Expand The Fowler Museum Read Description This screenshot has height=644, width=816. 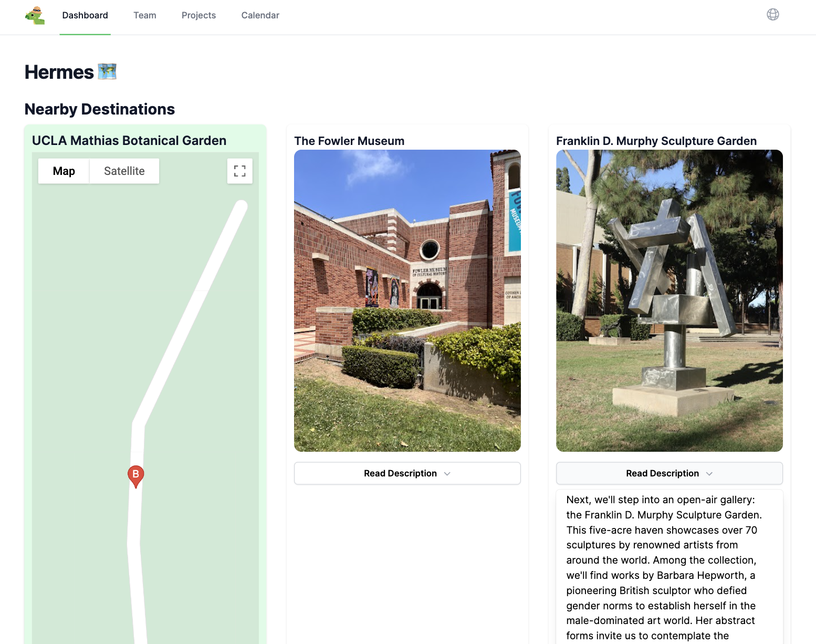tap(407, 473)
